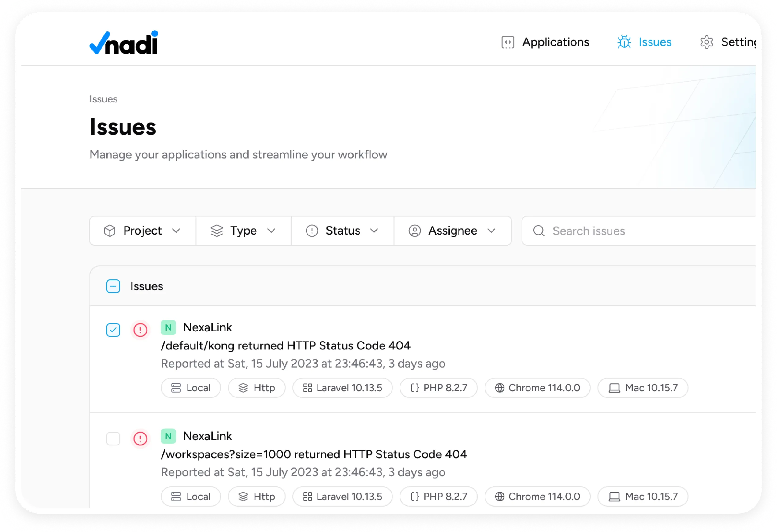Uncheck the /default/kong issue checkbox
Screen dimensions: 777x532
(113, 330)
